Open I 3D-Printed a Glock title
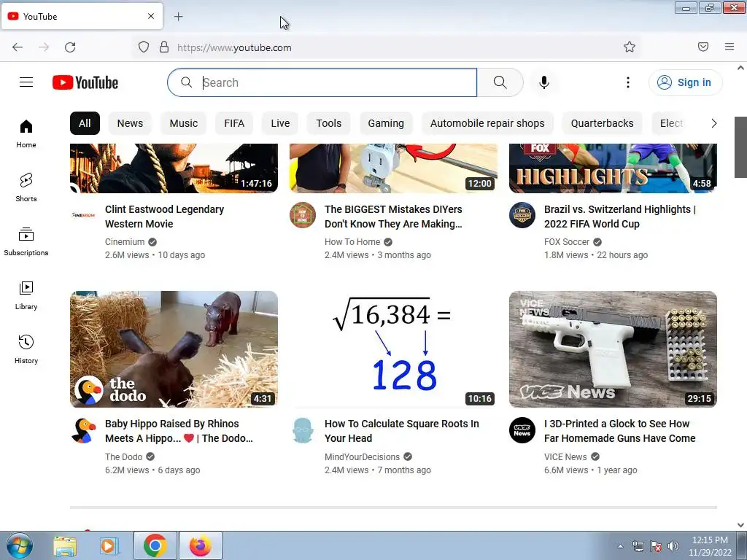Image resolution: width=747 pixels, height=560 pixels. click(620, 431)
